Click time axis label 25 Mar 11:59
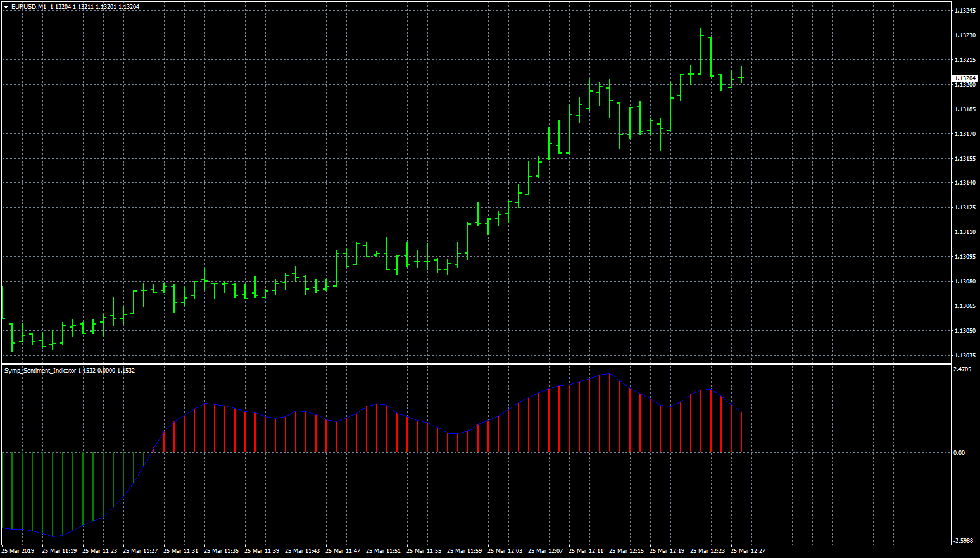This screenshot has height=558, width=980. tap(465, 551)
